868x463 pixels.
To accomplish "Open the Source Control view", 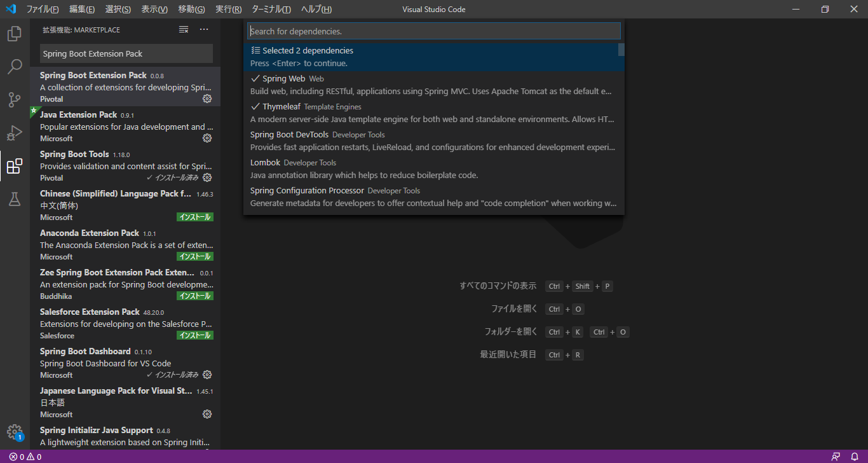I will (15, 100).
